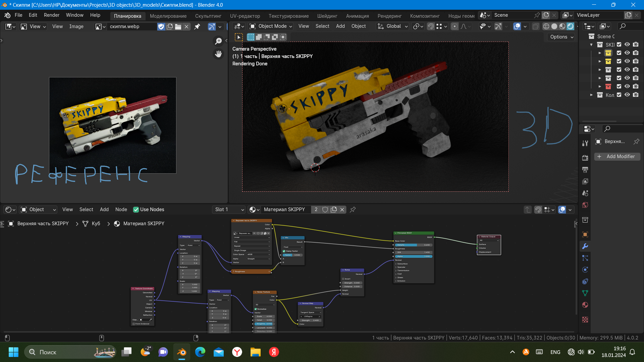Open the Physics properties tab
Viewport: 644px width, 362px height.
click(585, 269)
